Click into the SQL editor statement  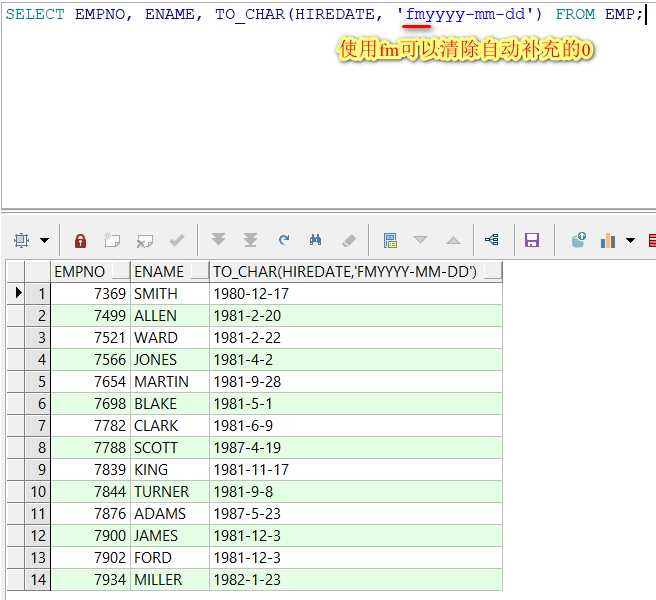(324, 15)
